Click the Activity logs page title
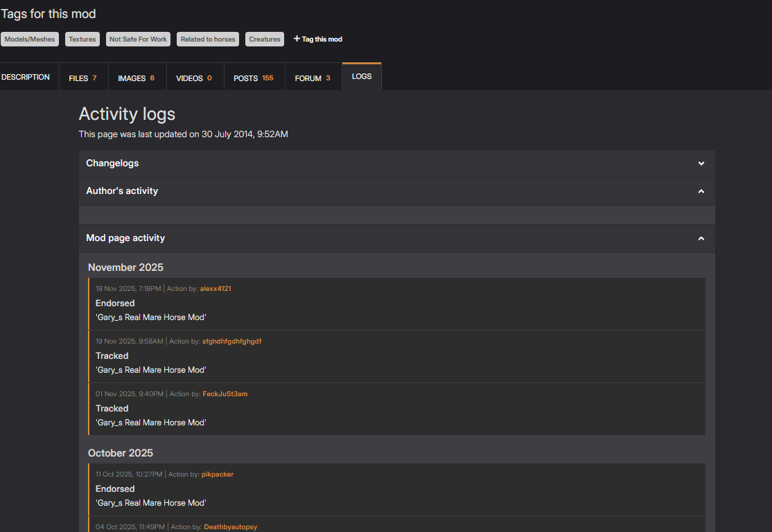This screenshot has width=772, height=532. pos(127,114)
